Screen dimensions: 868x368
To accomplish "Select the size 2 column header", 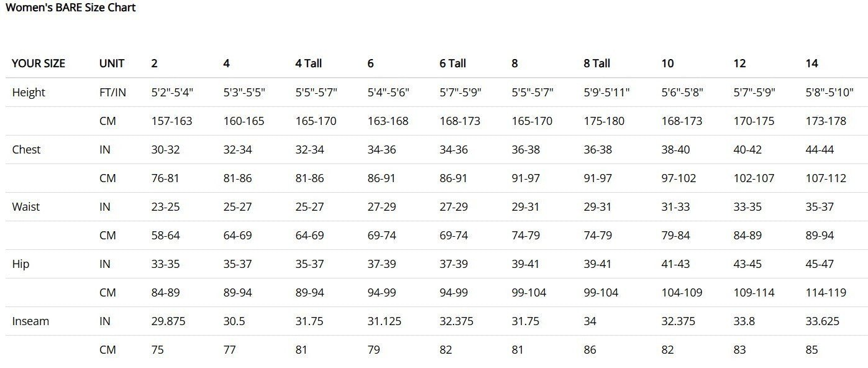I will pos(154,63).
